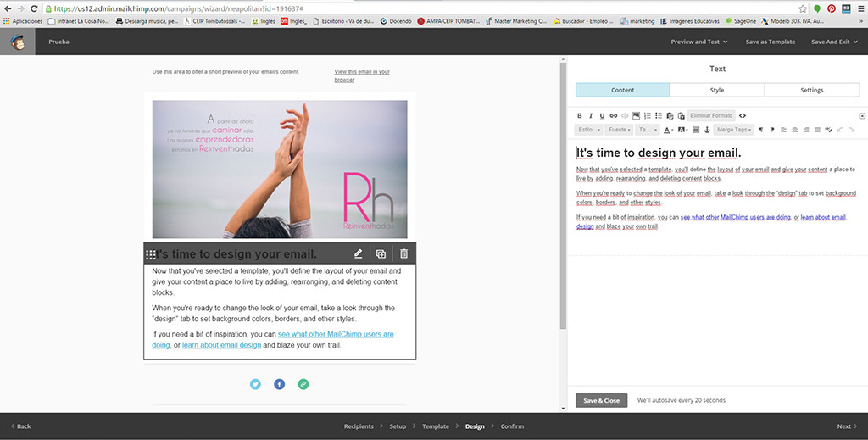Expand the Preview and Test menu
The height and width of the screenshot is (440, 868).
point(699,42)
